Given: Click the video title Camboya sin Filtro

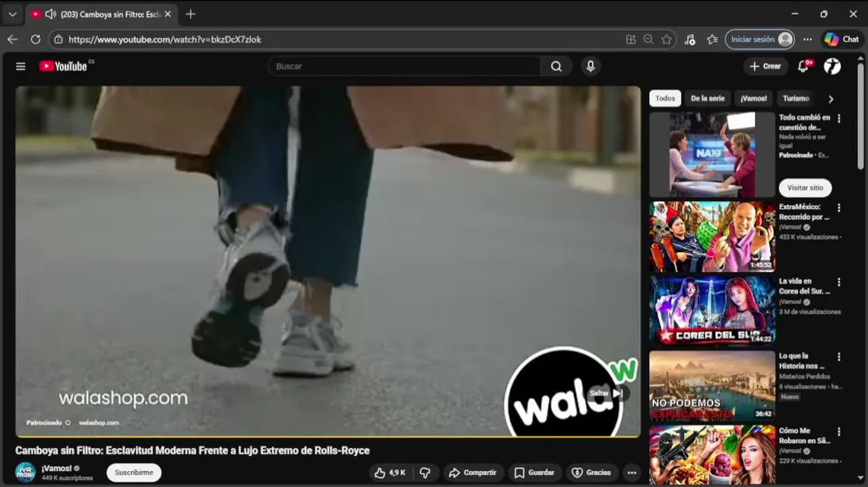Looking at the screenshot, I should click(x=193, y=450).
